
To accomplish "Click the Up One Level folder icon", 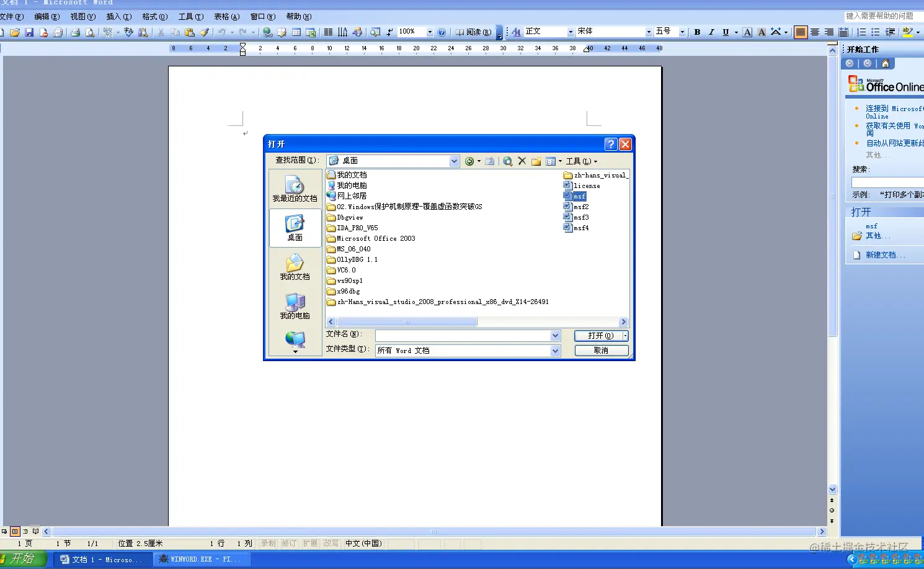I will pos(490,161).
